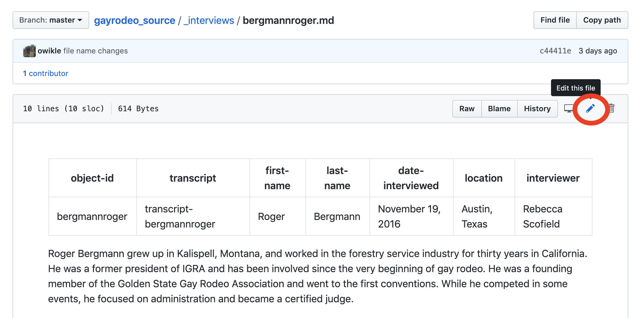Open the _interviews folder breadcrumb

[208, 20]
